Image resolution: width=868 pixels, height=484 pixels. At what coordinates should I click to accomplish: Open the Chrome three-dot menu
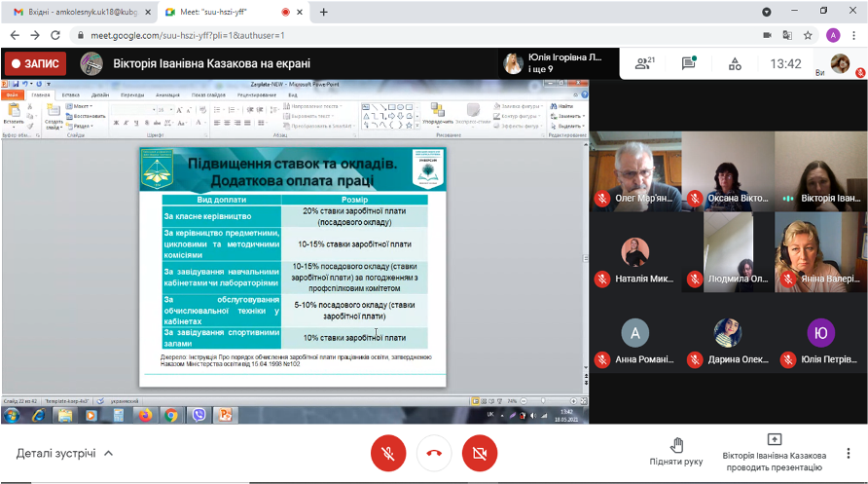[x=854, y=35]
